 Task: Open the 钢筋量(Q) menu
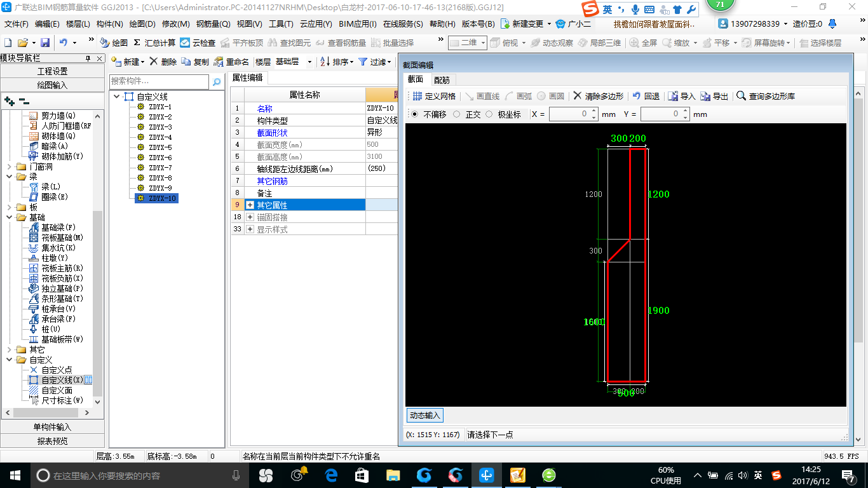click(213, 24)
